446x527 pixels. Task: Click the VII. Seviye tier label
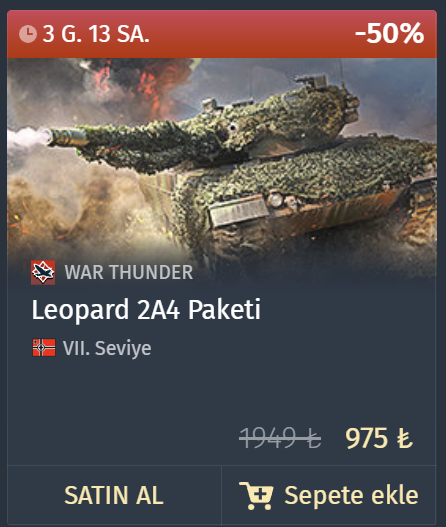tap(107, 348)
